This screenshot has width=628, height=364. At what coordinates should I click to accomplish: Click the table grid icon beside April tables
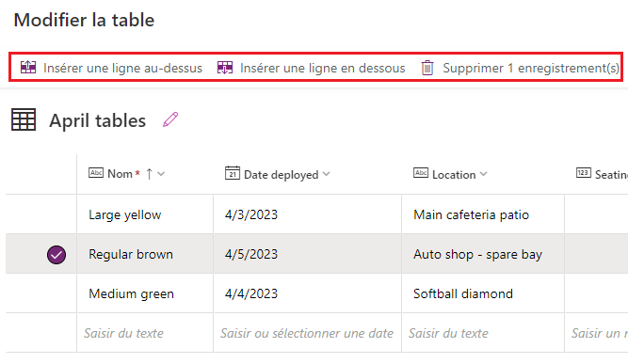(x=24, y=119)
